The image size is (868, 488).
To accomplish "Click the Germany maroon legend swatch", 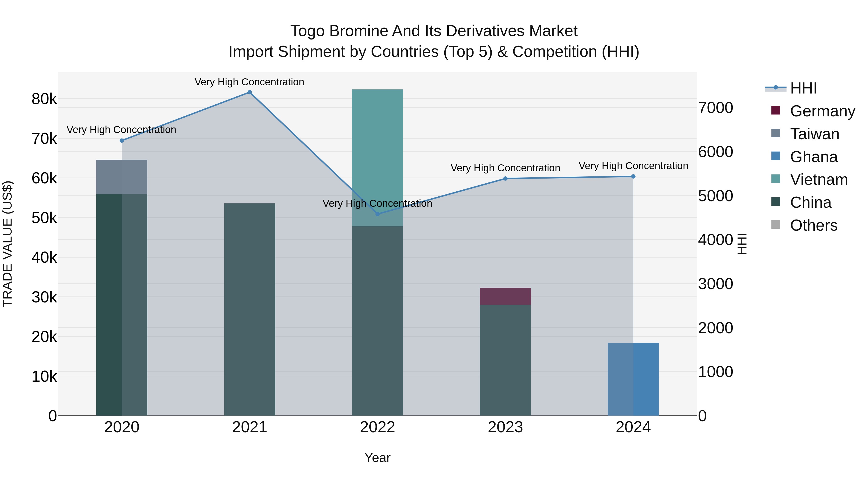I will click(776, 110).
